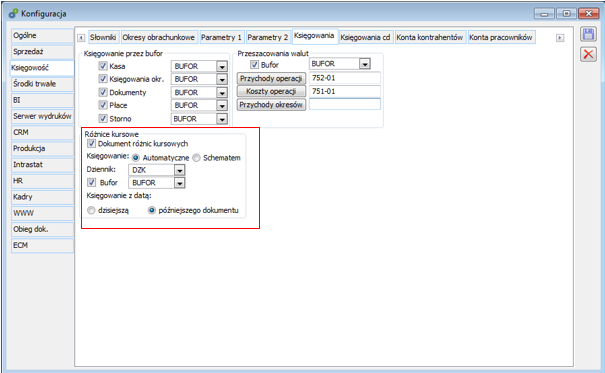605x373 pixels.
Task: Toggle the Księgowania okr. checkbox
Action: point(103,79)
